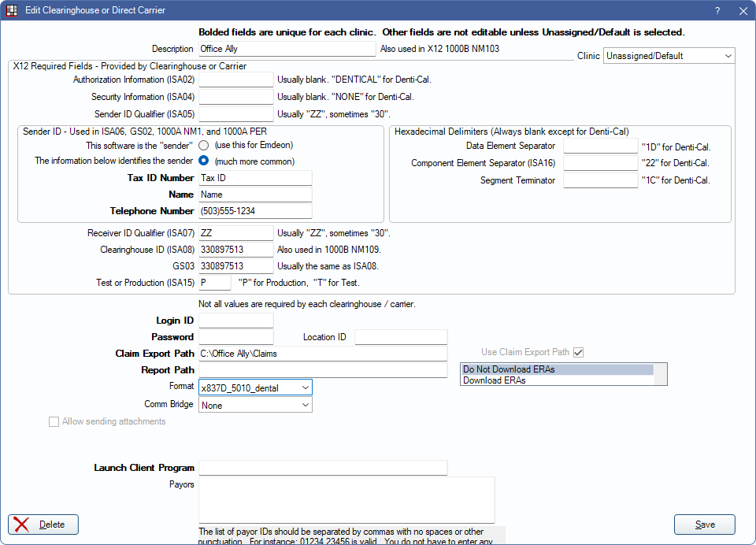The image size is (756, 545).
Task: Select 'information below identifies the sender' radio
Action: tap(204, 161)
